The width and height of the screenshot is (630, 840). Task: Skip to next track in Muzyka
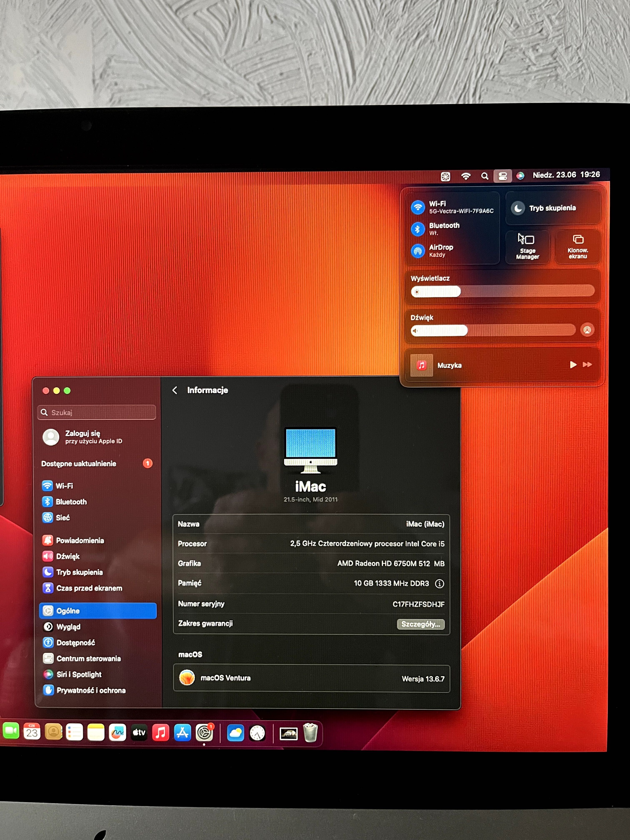(x=587, y=365)
